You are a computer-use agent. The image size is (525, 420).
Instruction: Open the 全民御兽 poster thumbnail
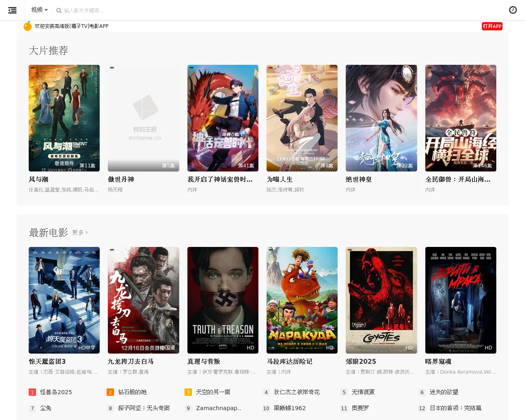click(461, 118)
